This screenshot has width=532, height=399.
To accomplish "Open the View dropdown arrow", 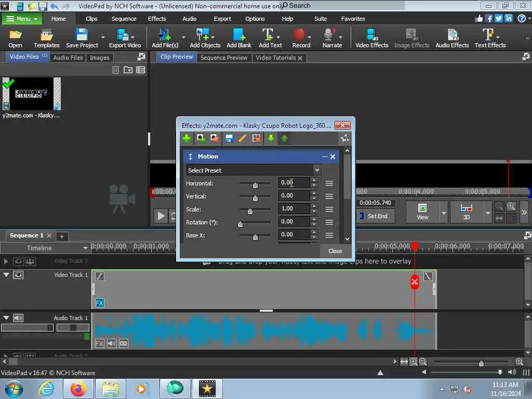I will (444, 213).
